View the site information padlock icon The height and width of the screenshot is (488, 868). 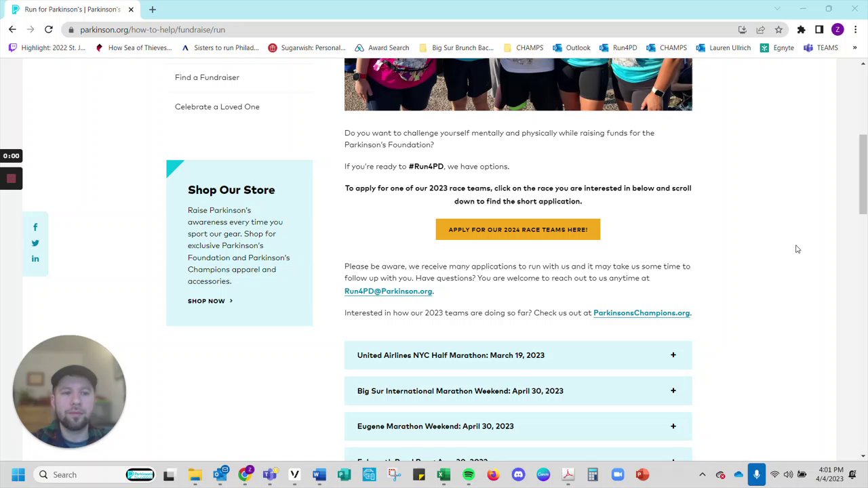click(71, 30)
